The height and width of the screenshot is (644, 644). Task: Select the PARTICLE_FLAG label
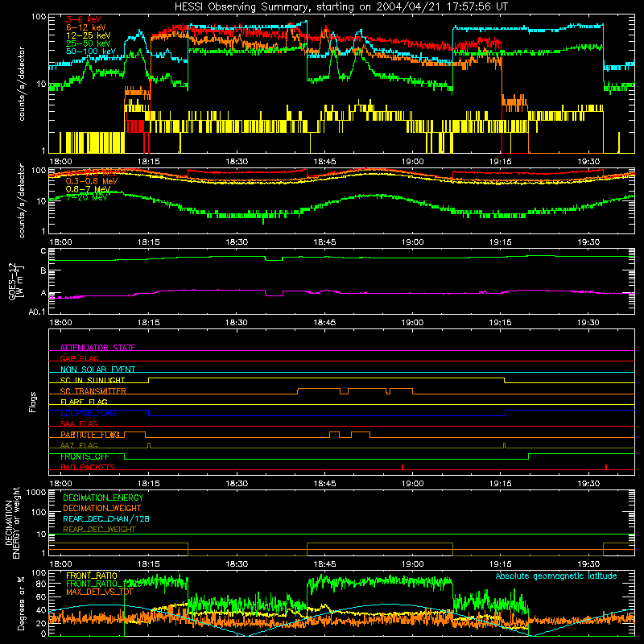click(x=90, y=435)
